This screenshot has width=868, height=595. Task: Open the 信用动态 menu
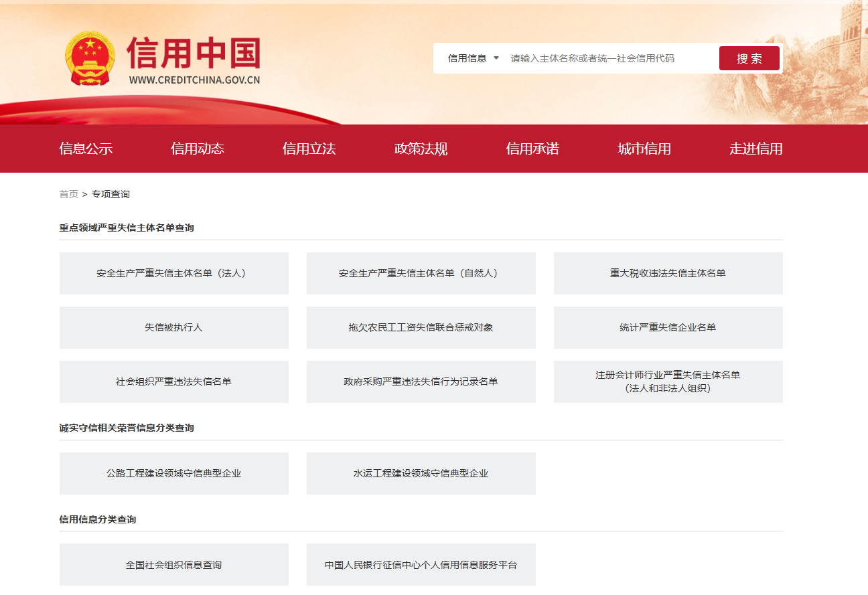point(198,149)
